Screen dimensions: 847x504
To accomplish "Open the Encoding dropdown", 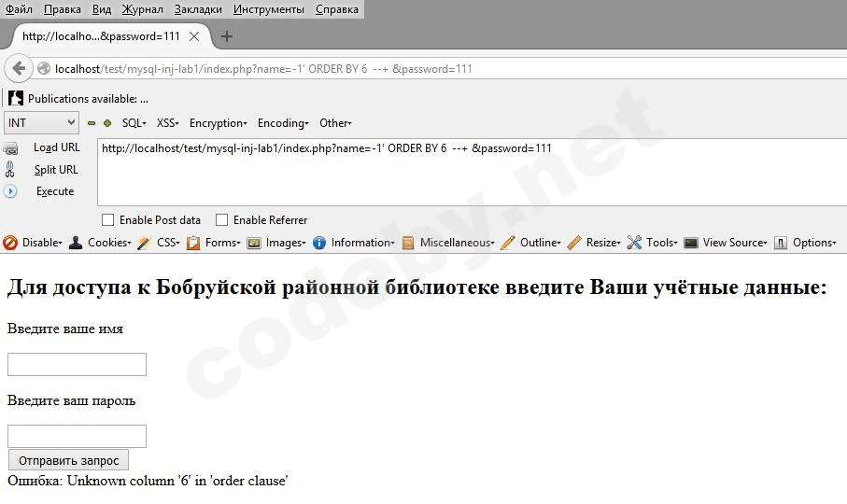I will coord(283,123).
